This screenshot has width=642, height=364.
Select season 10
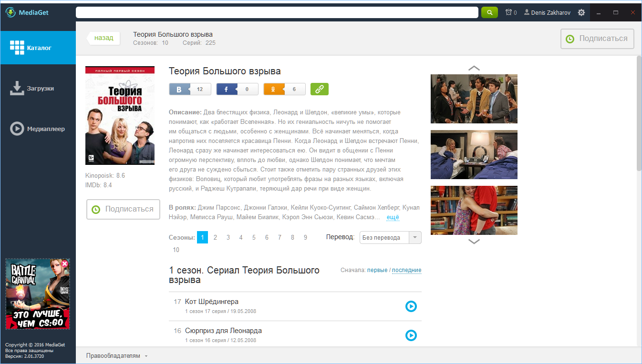point(176,250)
